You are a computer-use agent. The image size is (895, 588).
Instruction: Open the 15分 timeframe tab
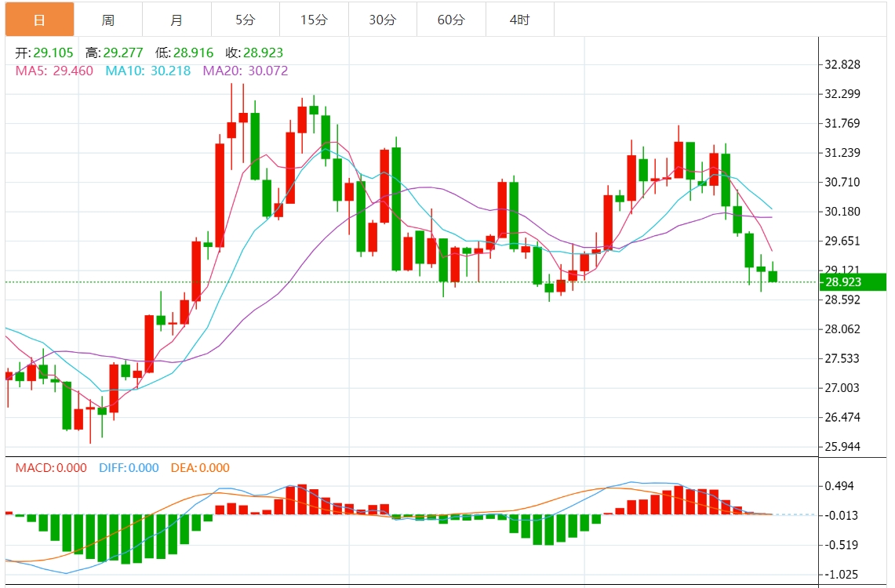[x=314, y=20]
